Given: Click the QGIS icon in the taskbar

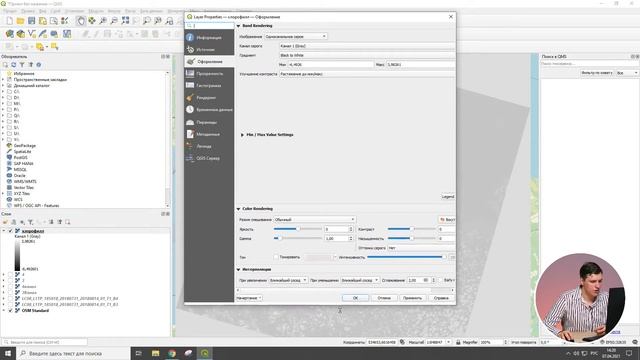Looking at the screenshot, I should tap(204, 353).
